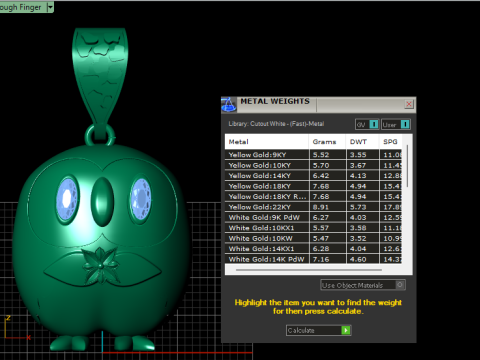Click the 4.04 DWT value
Screen dimensions: 480x360
[x=358, y=249]
